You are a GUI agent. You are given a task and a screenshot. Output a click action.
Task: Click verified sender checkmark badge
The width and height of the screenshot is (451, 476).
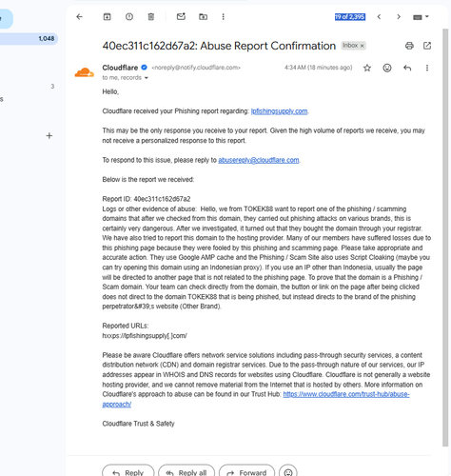pos(144,68)
